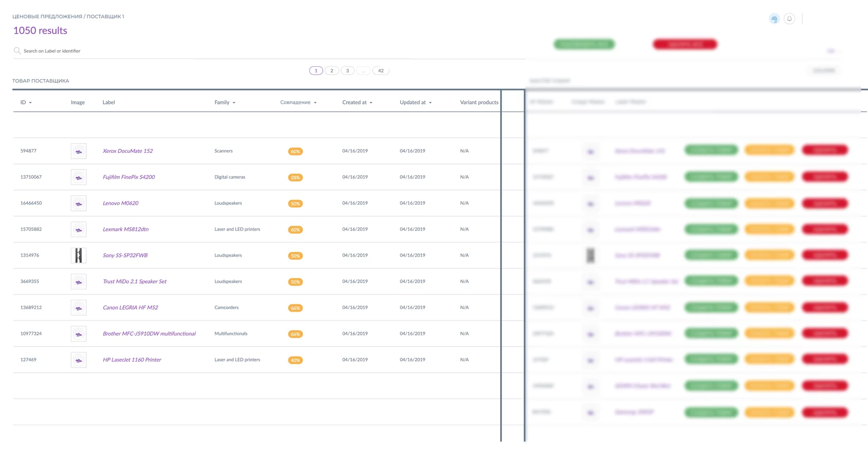Open the Trust MiDo 2.1 Speaker Set link

(x=134, y=281)
